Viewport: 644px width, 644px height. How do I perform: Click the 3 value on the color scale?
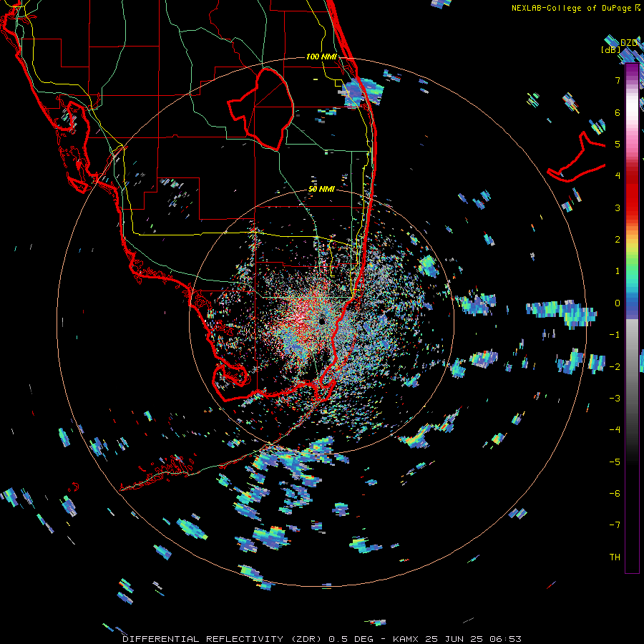click(618, 208)
